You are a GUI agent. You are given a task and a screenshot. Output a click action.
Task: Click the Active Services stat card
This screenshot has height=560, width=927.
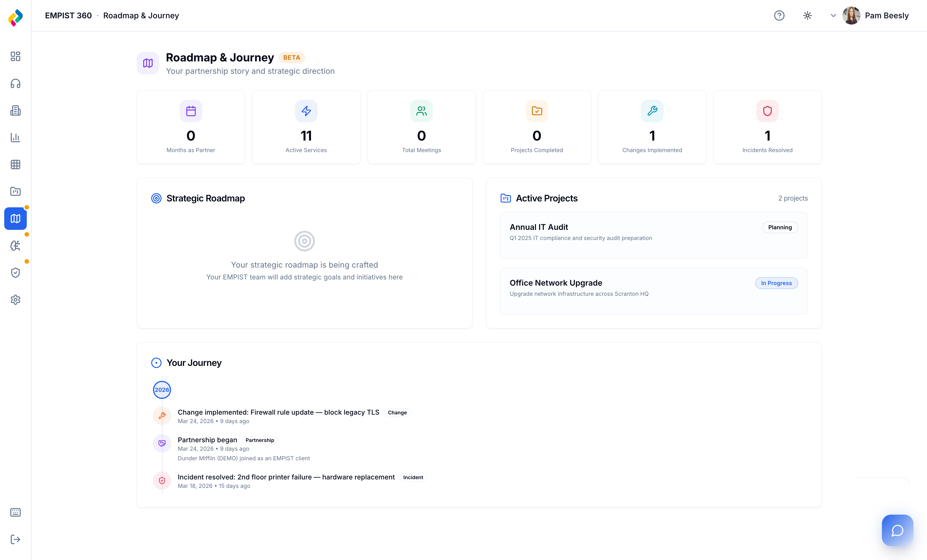306,127
